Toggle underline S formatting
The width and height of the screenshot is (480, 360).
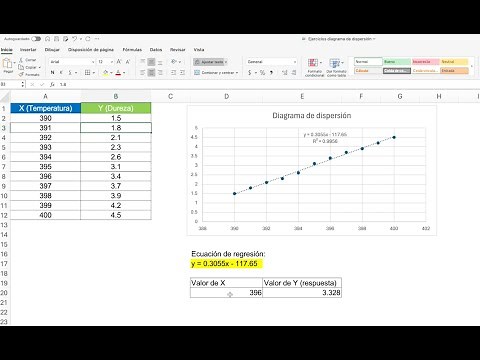(x=70, y=72)
